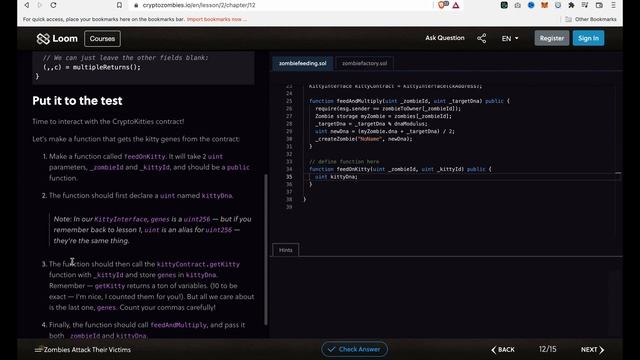Click line number 37 in gutter
The height and width of the screenshot is (360, 640).
pyautogui.click(x=289, y=192)
